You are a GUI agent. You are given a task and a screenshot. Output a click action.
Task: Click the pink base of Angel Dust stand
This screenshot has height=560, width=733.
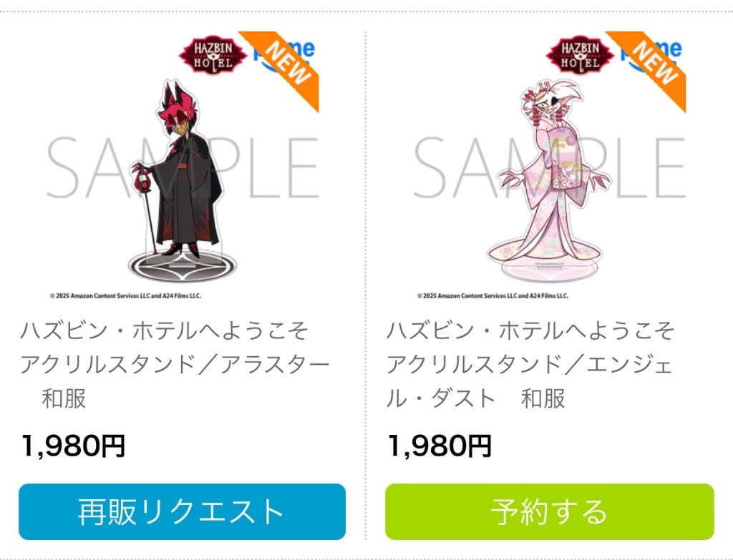[549, 271]
